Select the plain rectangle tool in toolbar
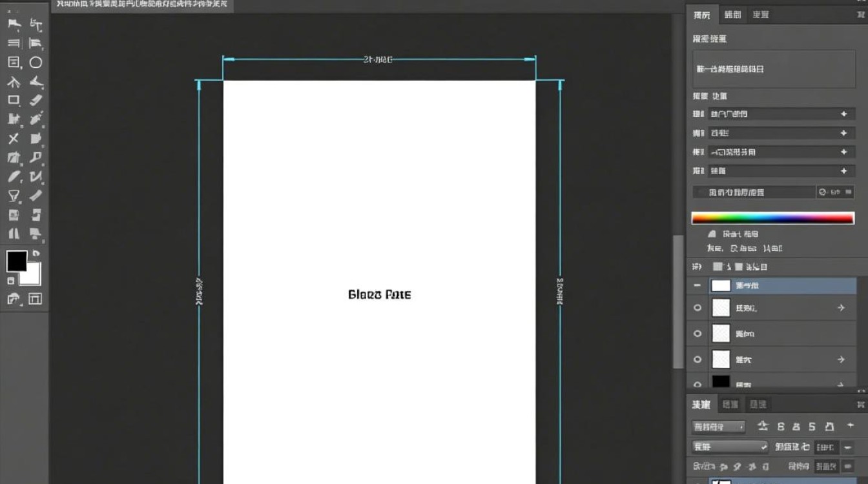This screenshot has height=484, width=868. [x=13, y=100]
